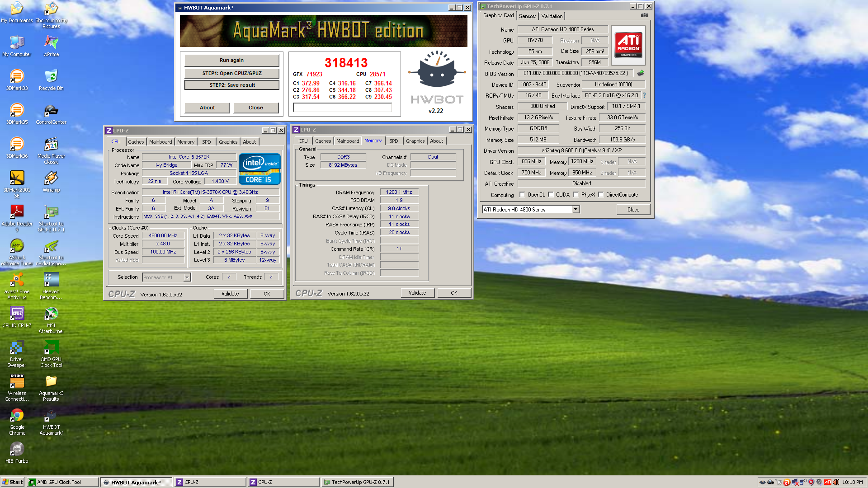Image resolution: width=868 pixels, height=488 pixels.
Task: Open Graphics tab in right CPU-Z window
Action: coord(415,141)
